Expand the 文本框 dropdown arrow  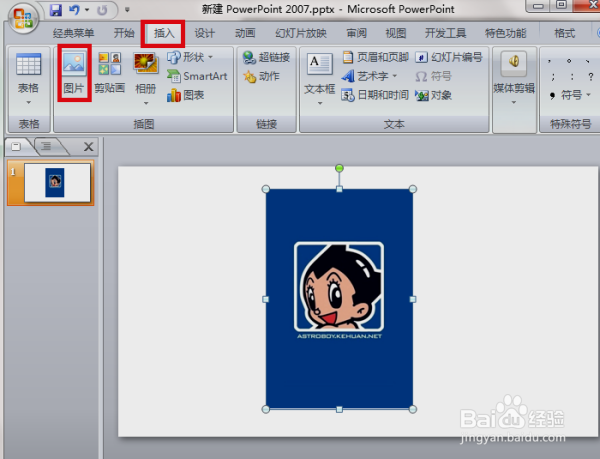pos(320,103)
